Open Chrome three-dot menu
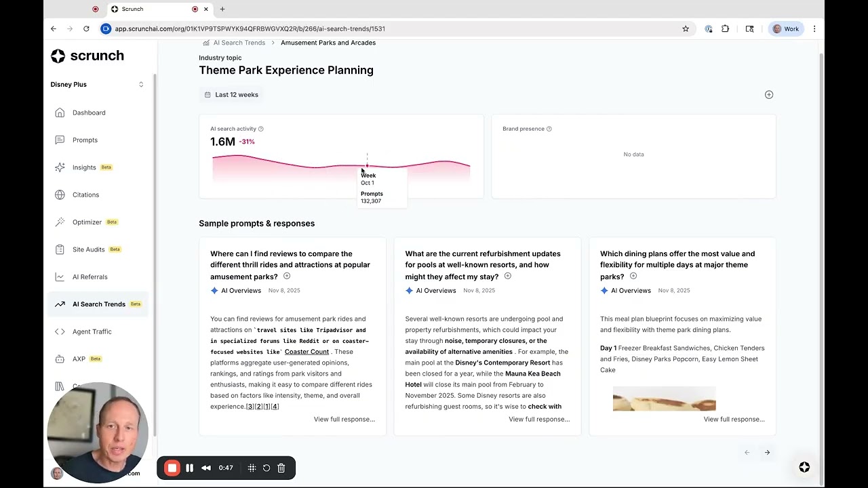 pyautogui.click(x=814, y=28)
